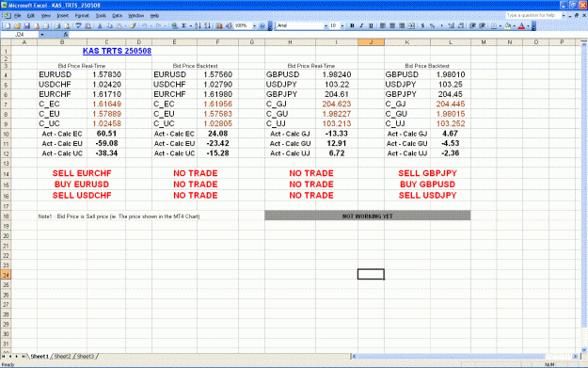Click the Decrease Indent icon
Viewport: 588px width, 368px height.
pos(474,25)
